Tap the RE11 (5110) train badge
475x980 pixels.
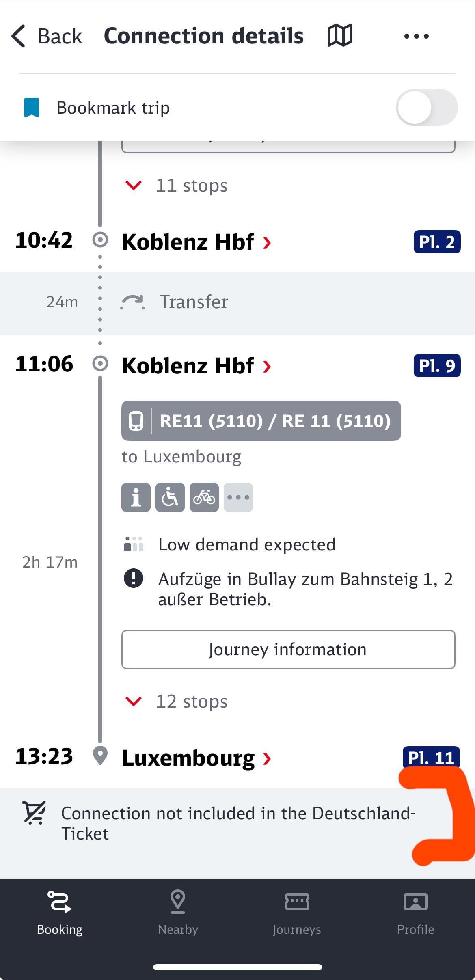pyautogui.click(x=261, y=421)
